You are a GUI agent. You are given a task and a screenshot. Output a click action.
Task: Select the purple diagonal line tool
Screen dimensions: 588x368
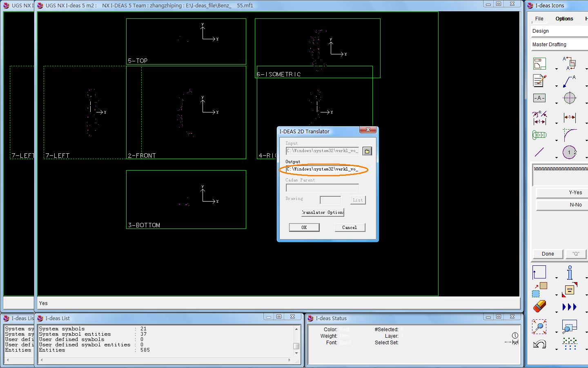(539, 152)
